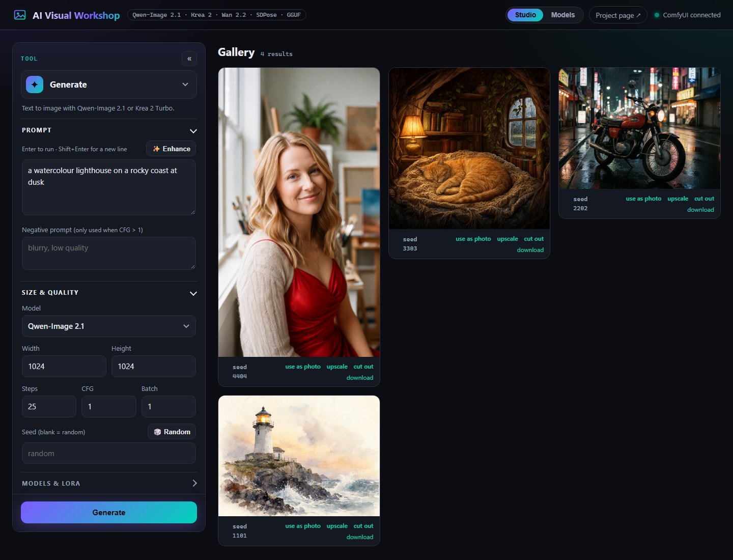Focus the Seed input field
Image resolution: width=733 pixels, height=560 pixels.
109,453
